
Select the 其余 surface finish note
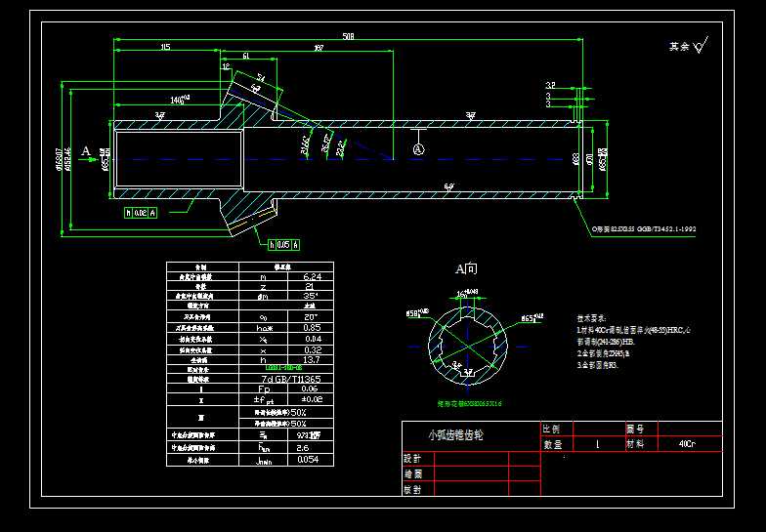click(678, 47)
